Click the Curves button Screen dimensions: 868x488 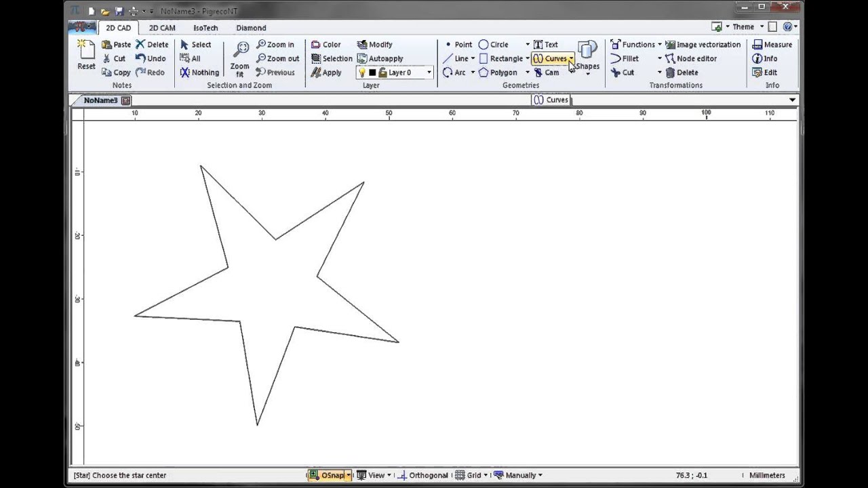click(550, 59)
